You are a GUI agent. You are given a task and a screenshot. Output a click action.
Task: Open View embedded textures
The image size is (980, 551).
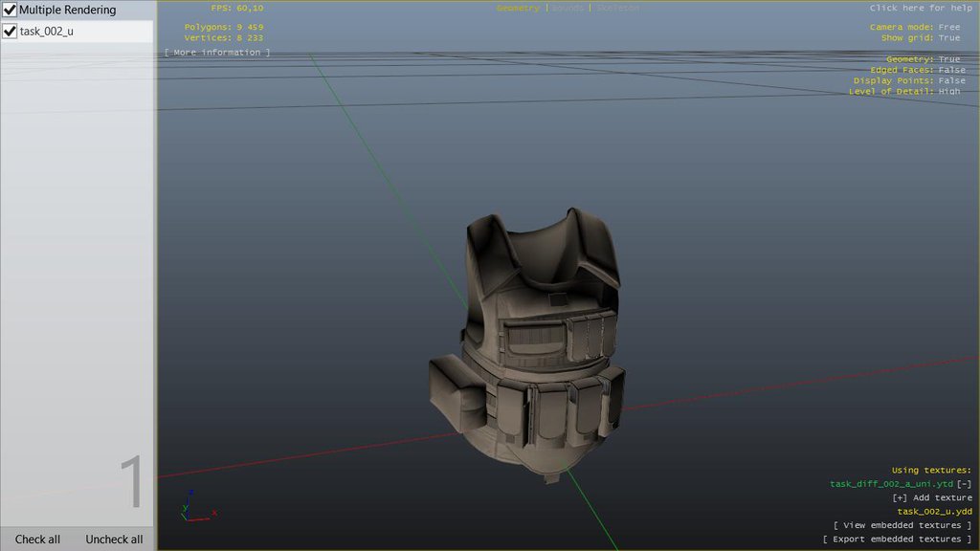tap(902, 525)
